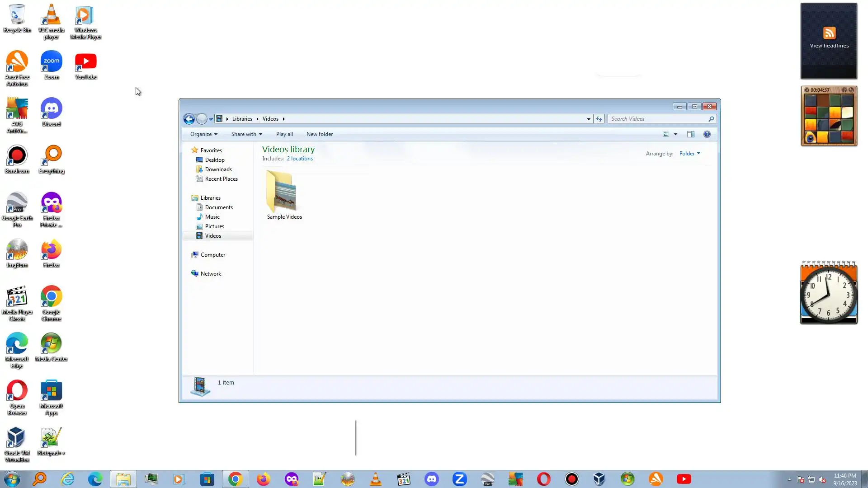
Task: Select the Music library
Action: tap(212, 217)
